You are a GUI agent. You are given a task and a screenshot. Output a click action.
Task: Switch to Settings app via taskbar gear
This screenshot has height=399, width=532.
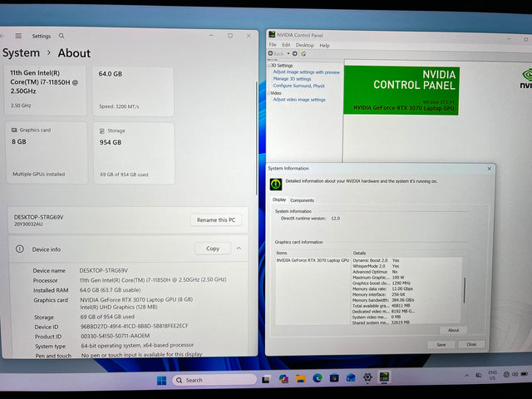click(367, 377)
